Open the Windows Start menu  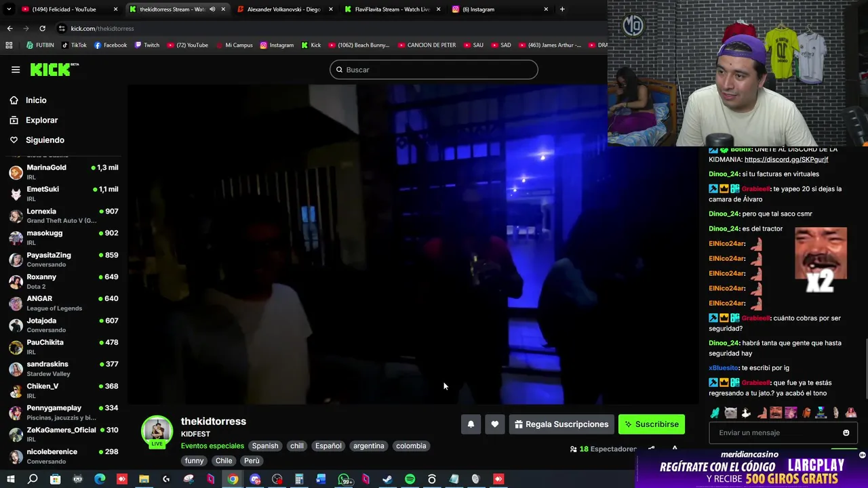coord(10,479)
